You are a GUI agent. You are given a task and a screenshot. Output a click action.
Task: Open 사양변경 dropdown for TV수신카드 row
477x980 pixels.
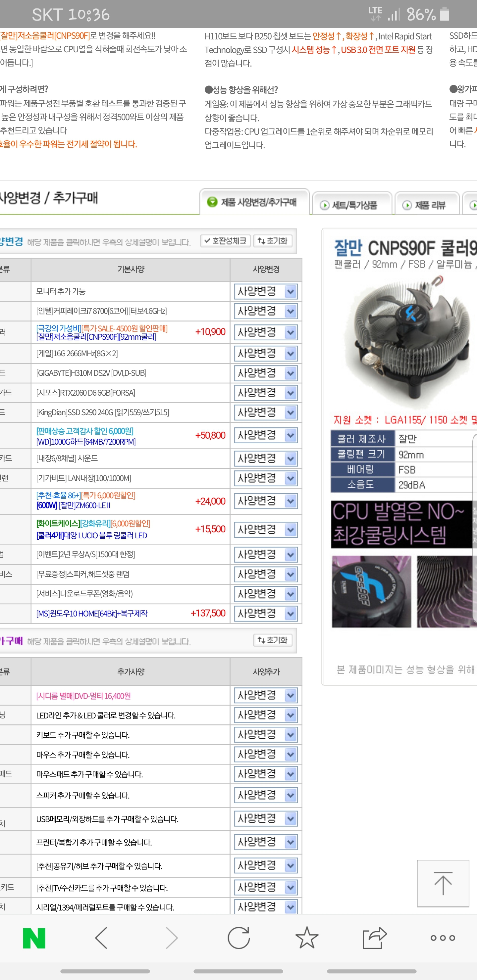[266, 888]
